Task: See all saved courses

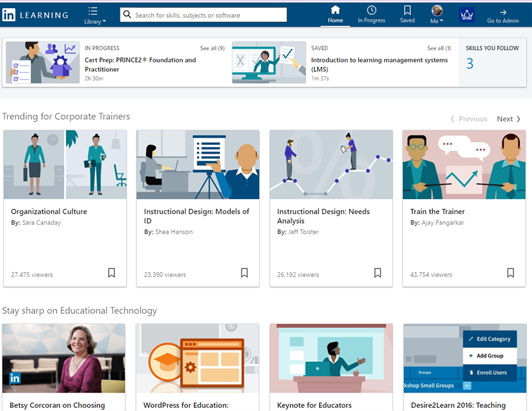Action: click(439, 48)
